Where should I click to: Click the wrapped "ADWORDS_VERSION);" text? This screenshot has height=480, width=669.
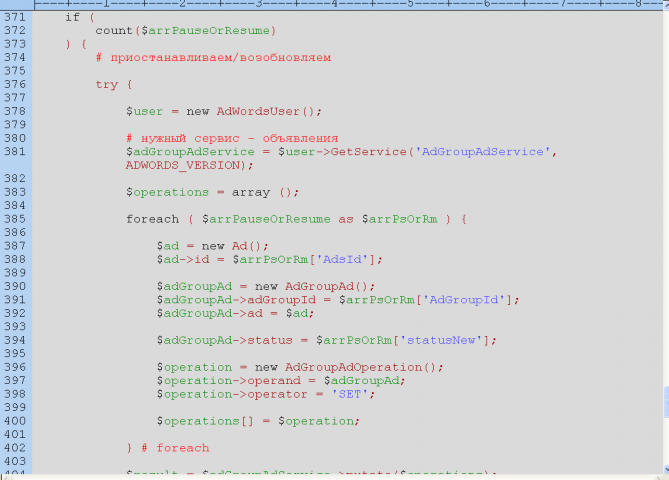point(189,165)
